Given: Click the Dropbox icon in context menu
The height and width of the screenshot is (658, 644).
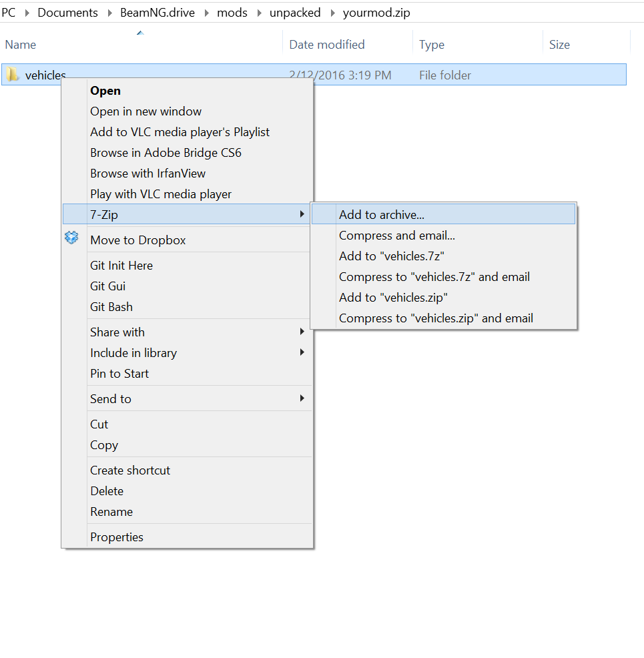Looking at the screenshot, I should pos(71,238).
